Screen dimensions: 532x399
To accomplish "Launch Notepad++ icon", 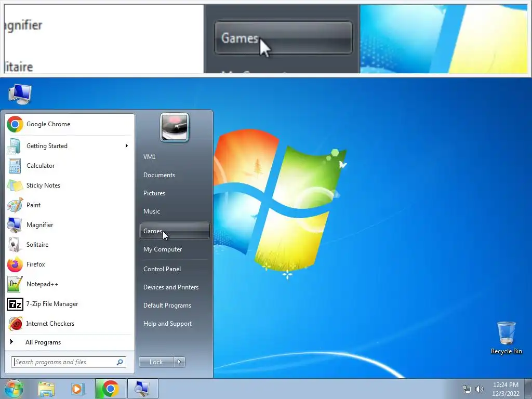I will pyautogui.click(x=15, y=284).
